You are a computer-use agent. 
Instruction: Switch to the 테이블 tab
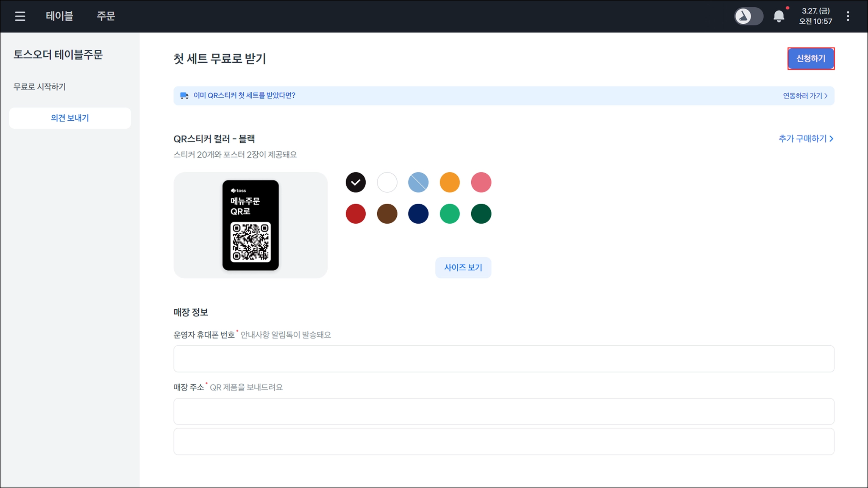click(59, 16)
